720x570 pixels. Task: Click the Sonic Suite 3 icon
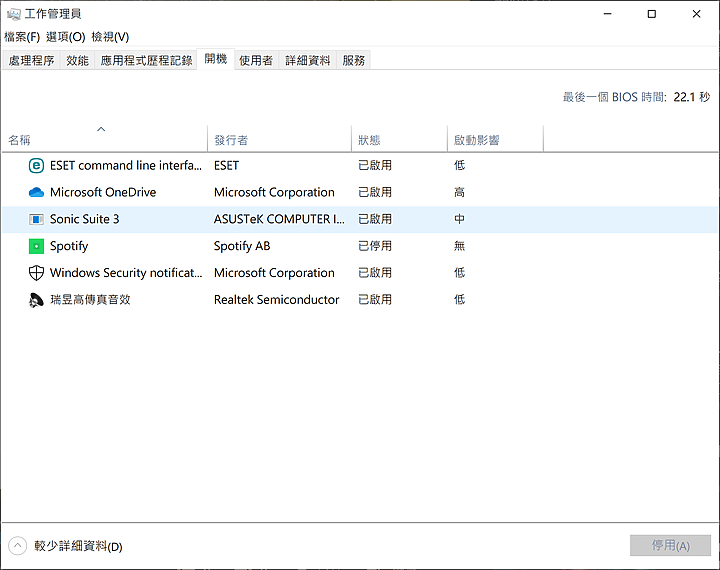click(x=36, y=219)
